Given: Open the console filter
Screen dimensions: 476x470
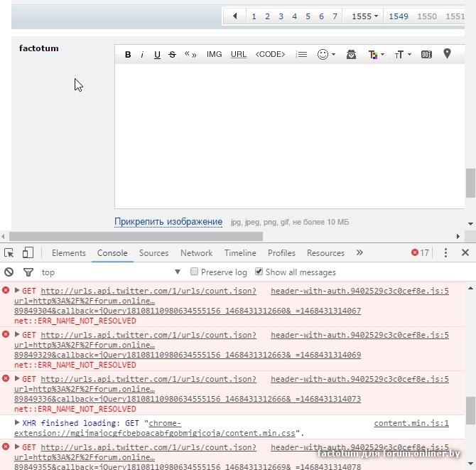Looking at the screenshot, I should (28, 272).
